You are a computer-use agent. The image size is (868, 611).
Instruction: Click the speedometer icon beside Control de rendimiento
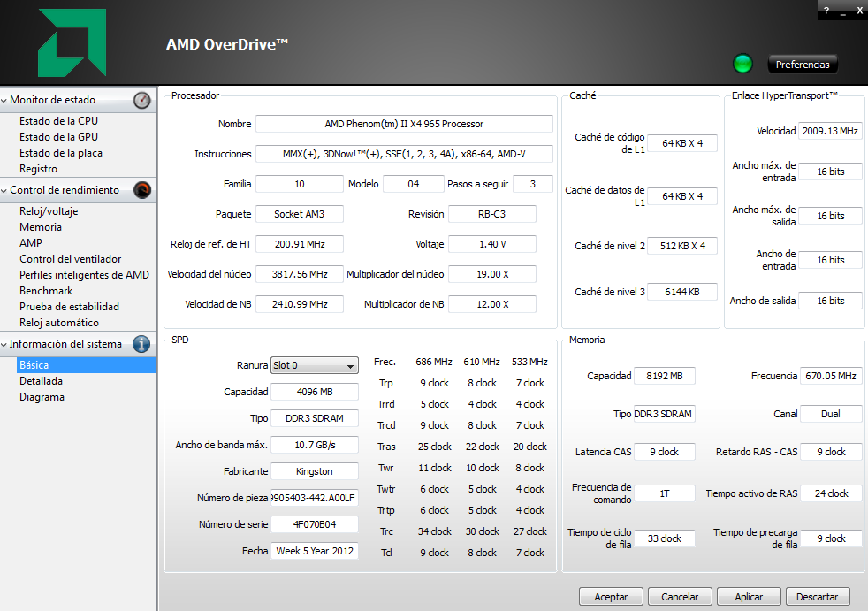tap(141, 190)
